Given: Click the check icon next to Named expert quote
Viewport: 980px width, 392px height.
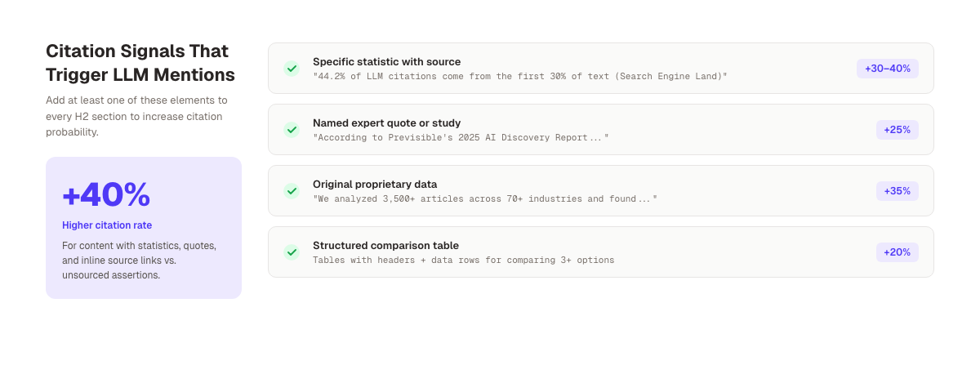Looking at the screenshot, I should pos(292,130).
